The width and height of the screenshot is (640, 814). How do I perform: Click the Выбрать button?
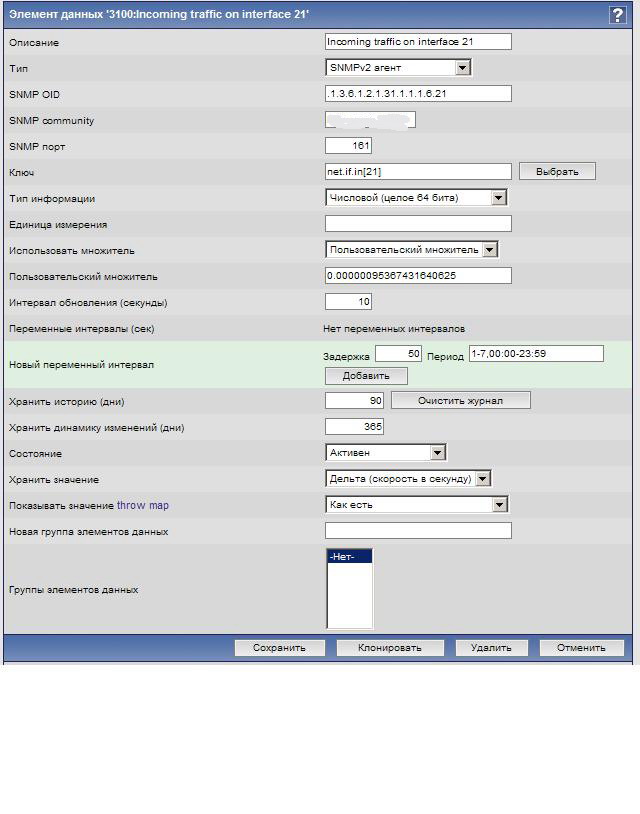point(557,171)
